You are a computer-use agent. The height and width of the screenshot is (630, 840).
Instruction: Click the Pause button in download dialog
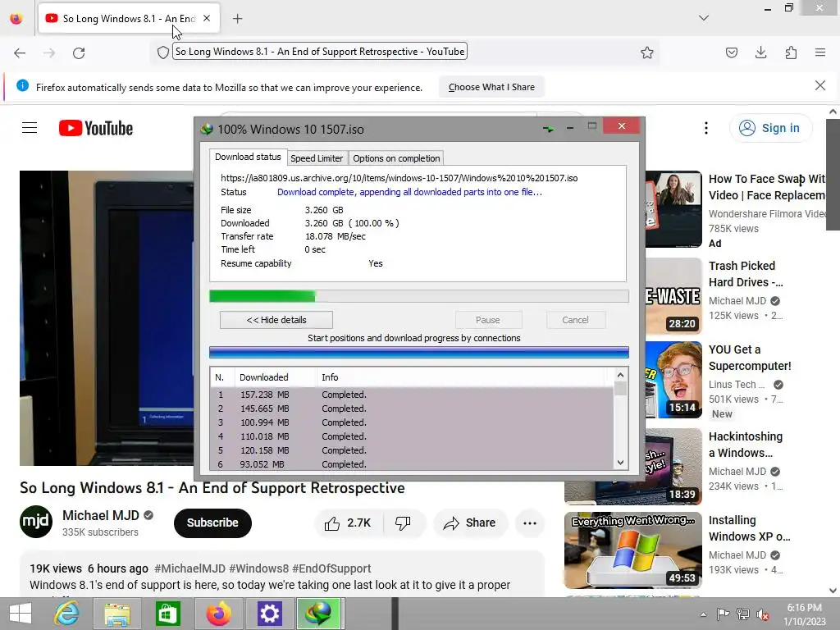(x=488, y=320)
